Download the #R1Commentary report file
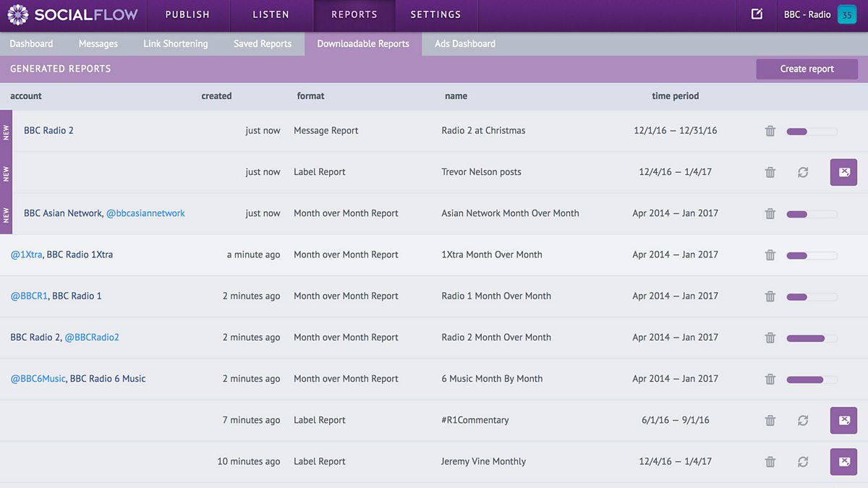Image resolution: width=868 pixels, height=488 pixels. [843, 420]
